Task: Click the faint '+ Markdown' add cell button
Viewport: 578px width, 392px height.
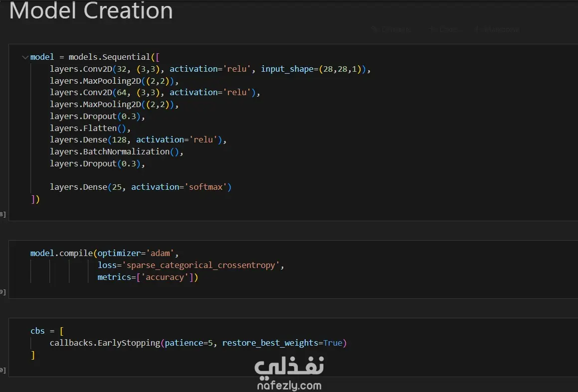Action: (x=497, y=29)
